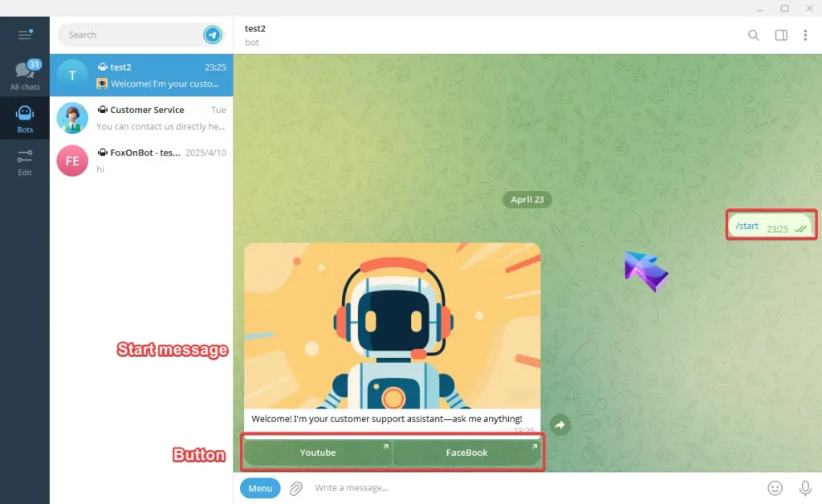Click the Telegram logo beside search
The image size is (822, 504).
click(x=212, y=35)
